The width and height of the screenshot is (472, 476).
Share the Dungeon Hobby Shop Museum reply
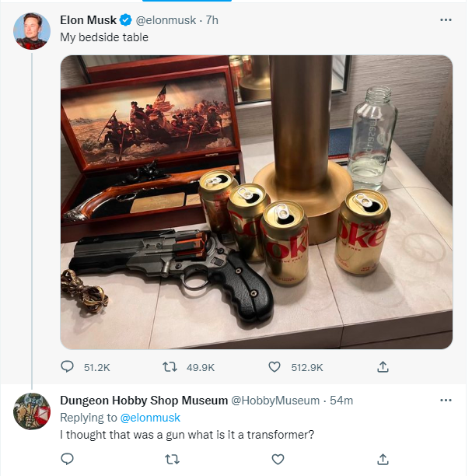383,459
